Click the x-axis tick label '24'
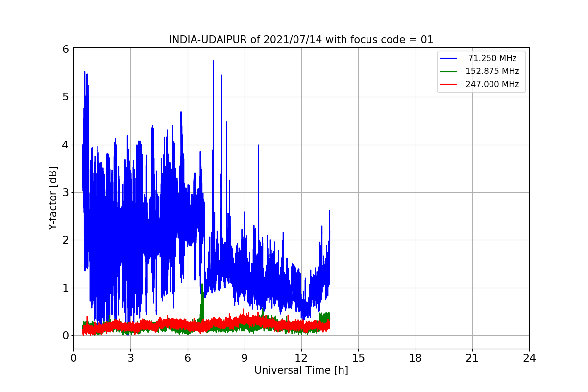Image resolution: width=588 pixels, height=392 pixels. [x=529, y=358]
